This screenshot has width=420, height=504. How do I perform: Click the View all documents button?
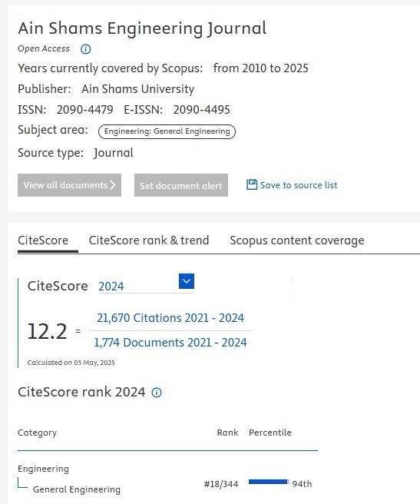click(69, 185)
